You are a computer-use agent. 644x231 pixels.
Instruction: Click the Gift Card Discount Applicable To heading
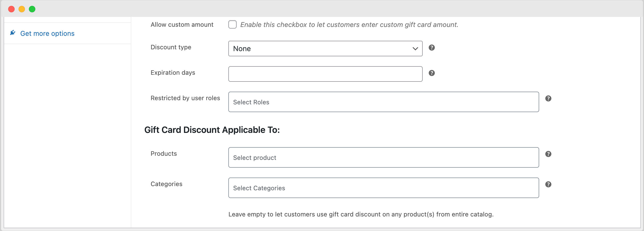212,130
